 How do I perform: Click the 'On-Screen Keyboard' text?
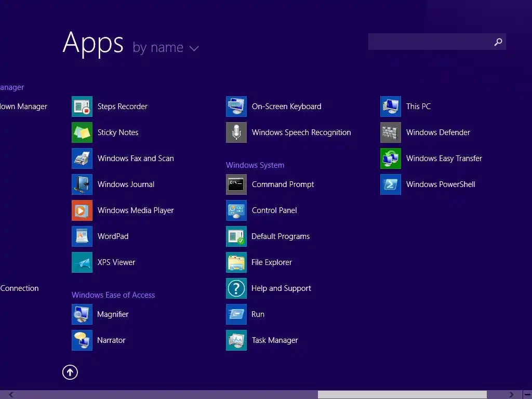(x=287, y=107)
